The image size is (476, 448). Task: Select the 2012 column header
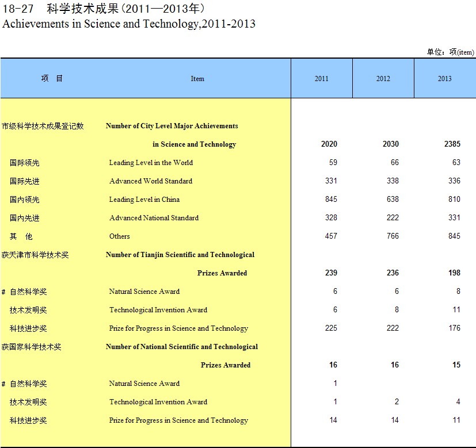click(383, 79)
